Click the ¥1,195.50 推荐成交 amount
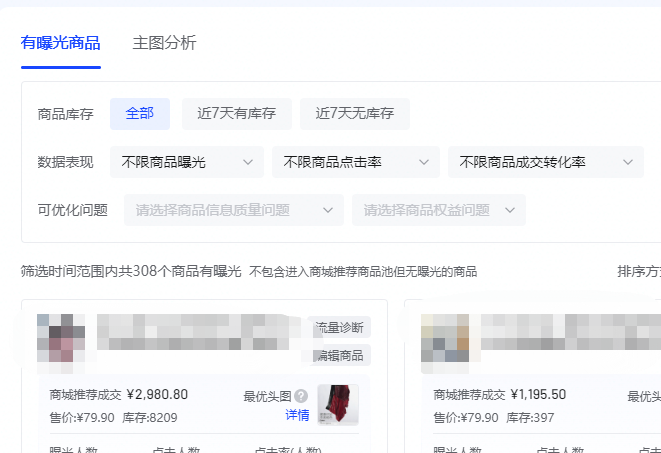Image resolution: width=661 pixels, height=453 pixels. tap(538, 394)
